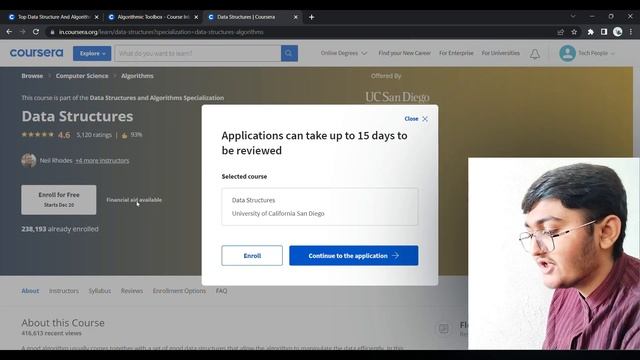640x360 pixels.
Task: Go to Algorithms breadcrumb
Action: (x=137, y=76)
